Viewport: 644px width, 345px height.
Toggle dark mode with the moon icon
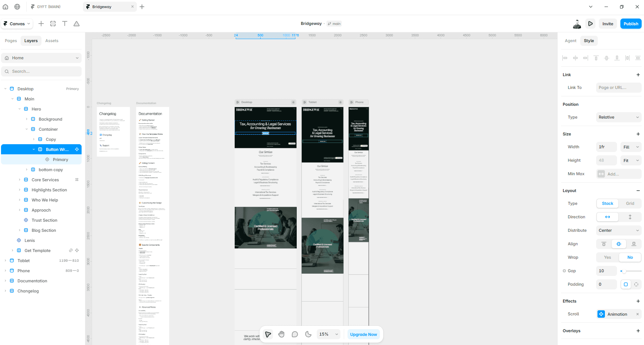[x=308, y=334]
